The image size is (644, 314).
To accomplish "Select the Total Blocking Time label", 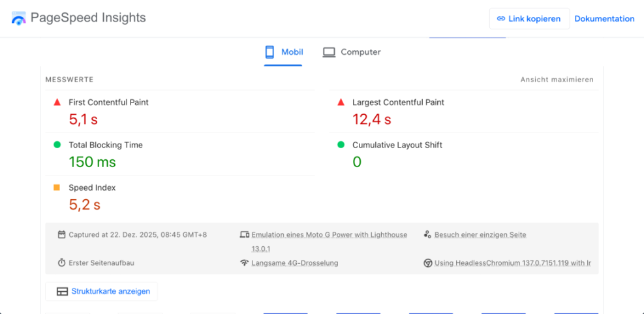I will coord(106,145).
